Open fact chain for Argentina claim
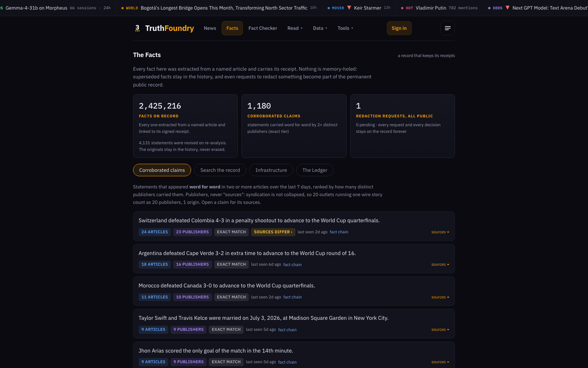 tap(293, 265)
